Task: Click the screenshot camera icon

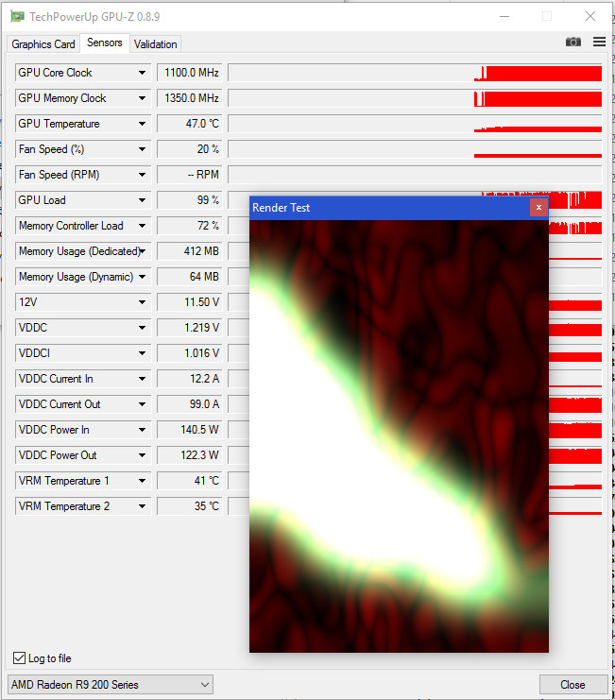Action: (x=573, y=42)
